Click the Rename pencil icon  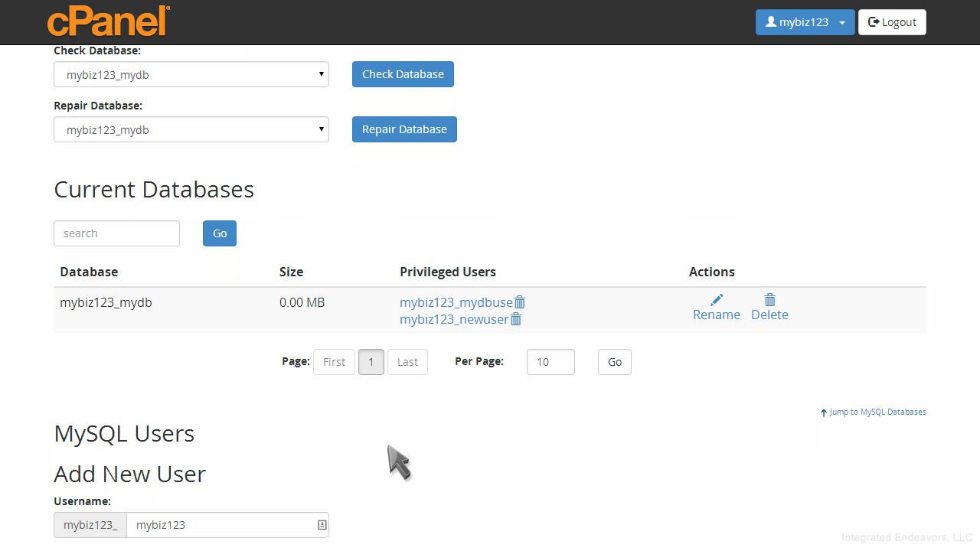tap(717, 300)
